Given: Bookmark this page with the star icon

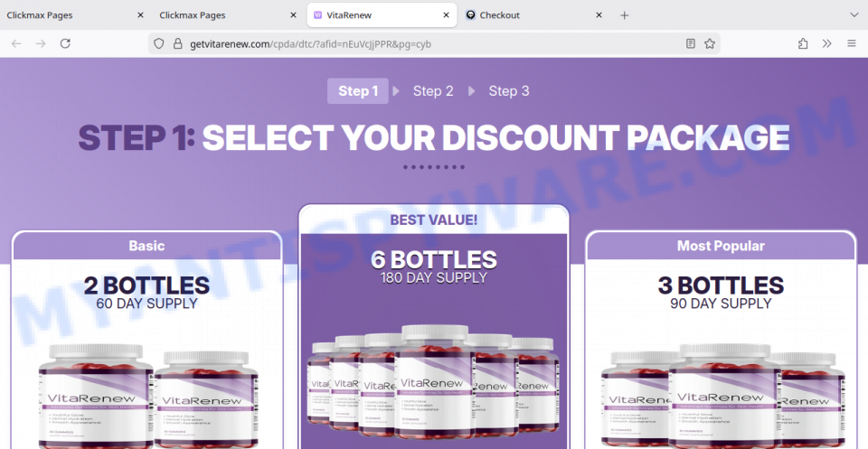Looking at the screenshot, I should point(710,43).
